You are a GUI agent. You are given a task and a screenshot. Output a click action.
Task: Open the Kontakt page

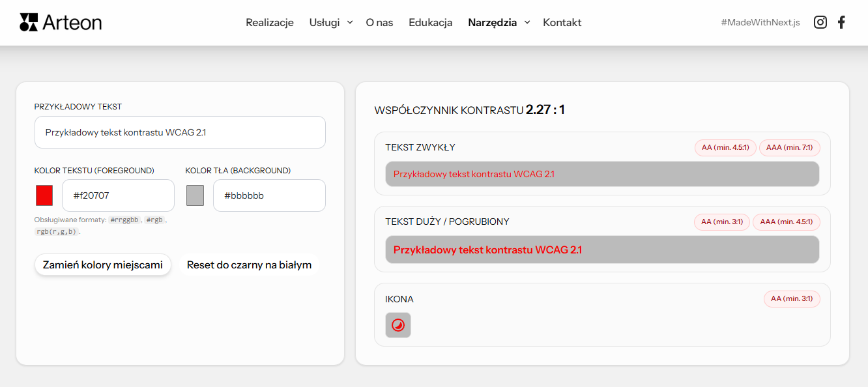click(x=562, y=22)
